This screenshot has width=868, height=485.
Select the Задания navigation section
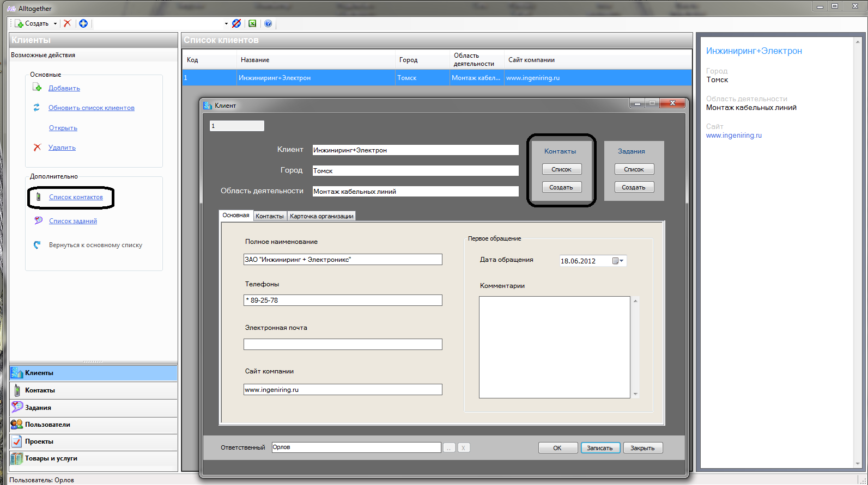coord(93,408)
